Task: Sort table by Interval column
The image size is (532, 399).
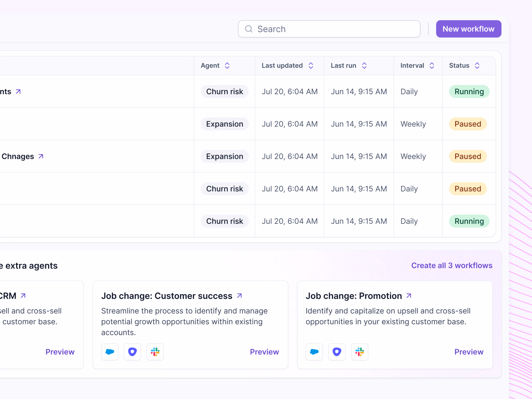Action: pos(432,65)
